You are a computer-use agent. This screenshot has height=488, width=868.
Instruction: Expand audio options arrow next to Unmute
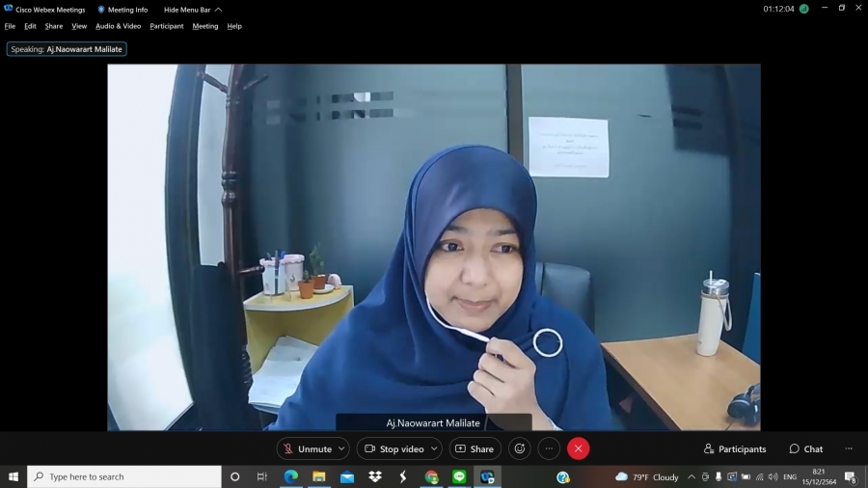point(341,448)
